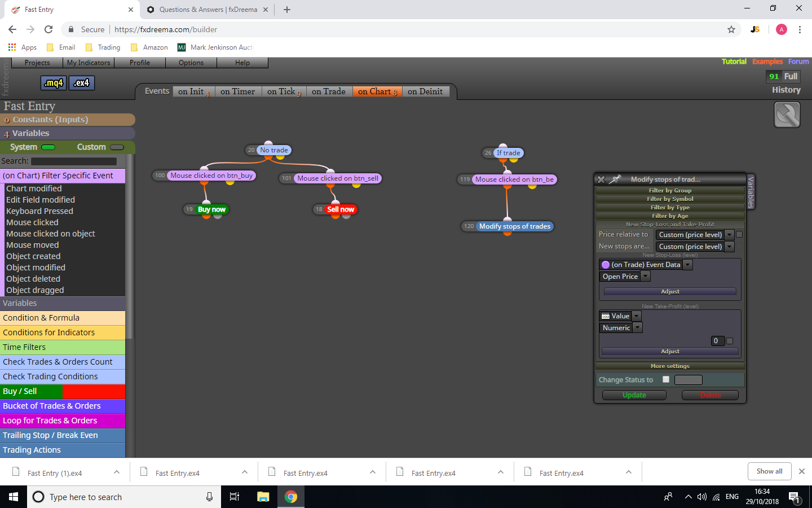
Task: Export compiled .ex4 file
Action: pos(82,83)
